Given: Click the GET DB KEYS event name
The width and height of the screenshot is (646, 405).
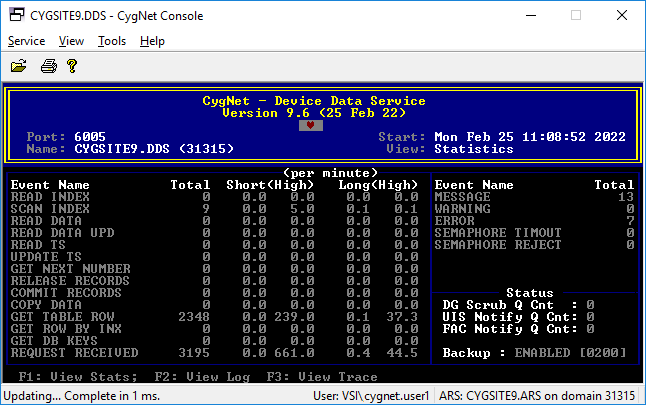Looking at the screenshot, I should click(x=54, y=340).
